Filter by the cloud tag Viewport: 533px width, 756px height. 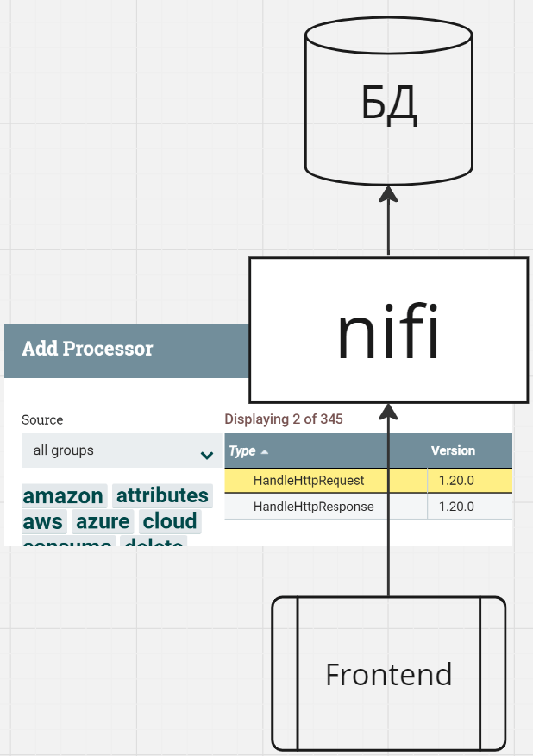point(170,521)
